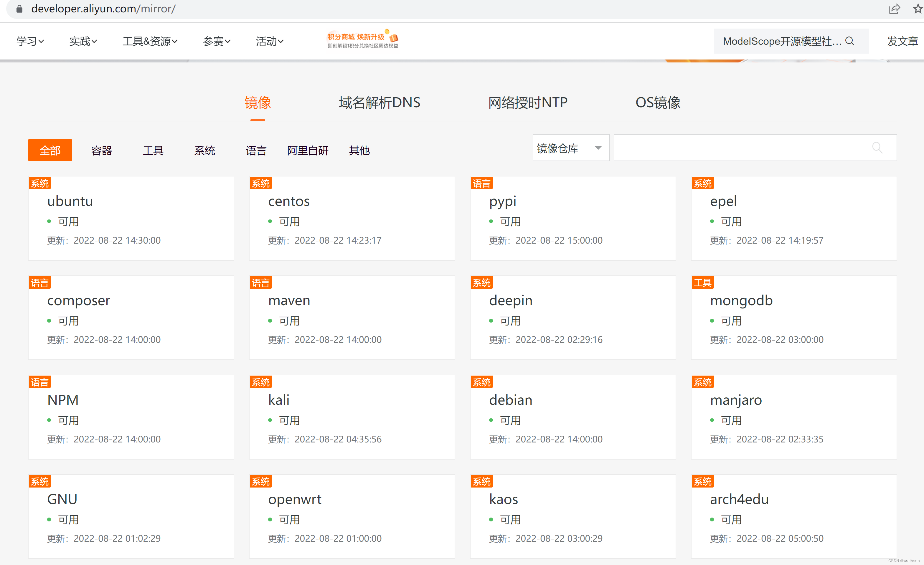
Task: Expand the 工具&资源 navigation menu
Action: click(150, 41)
